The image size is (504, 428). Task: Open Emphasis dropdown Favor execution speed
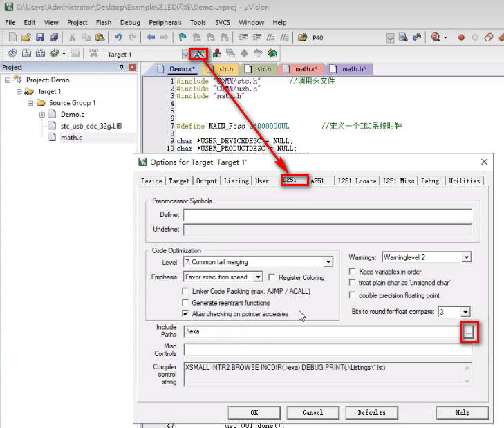[x=258, y=277]
